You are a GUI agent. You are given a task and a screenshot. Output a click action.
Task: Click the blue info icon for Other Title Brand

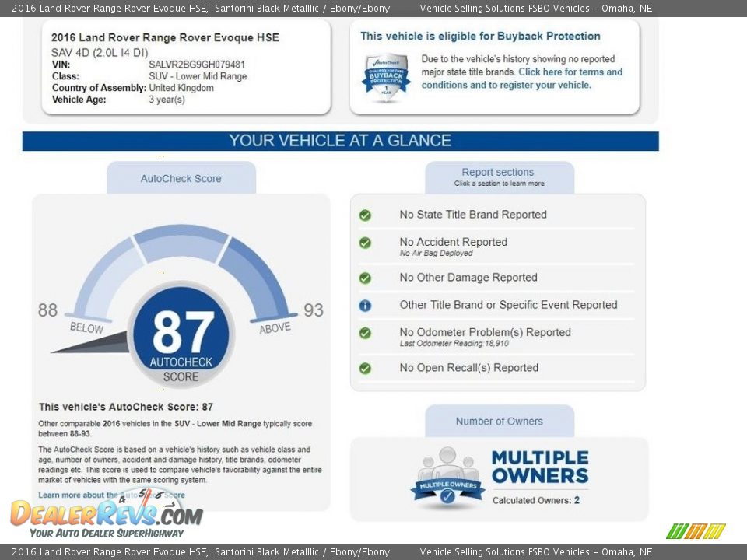(x=366, y=306)
